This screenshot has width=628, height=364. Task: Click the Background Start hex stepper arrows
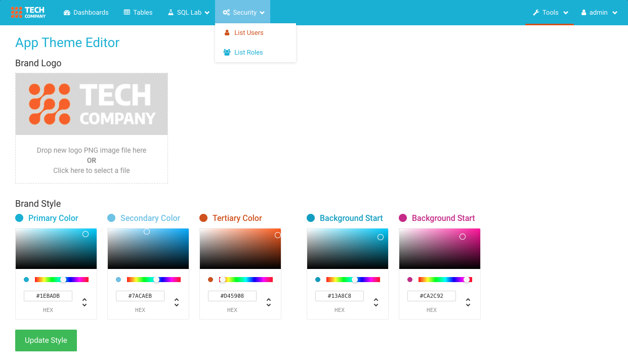coord(376,302)
